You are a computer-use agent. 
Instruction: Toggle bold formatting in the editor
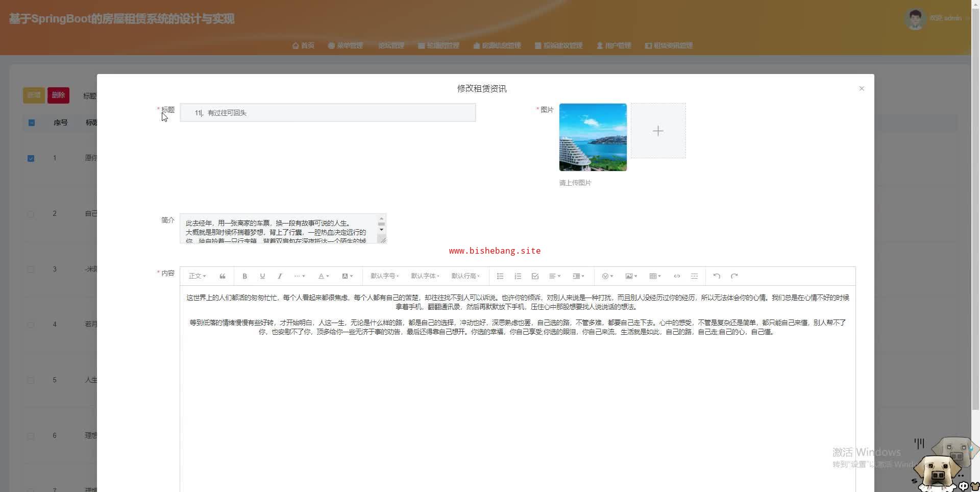point(244,276)
